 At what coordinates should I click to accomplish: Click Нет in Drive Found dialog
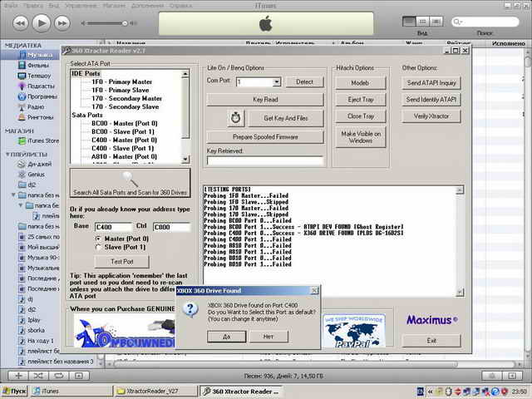[268, 337]
